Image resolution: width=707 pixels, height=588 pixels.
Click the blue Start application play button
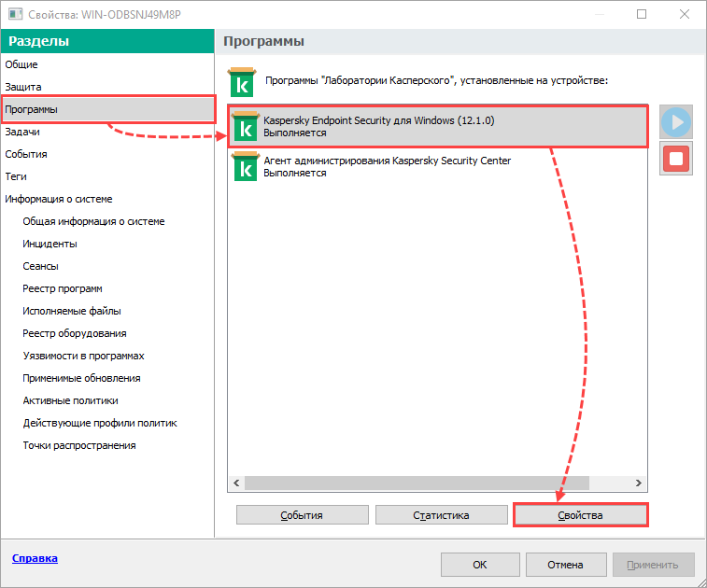pos(676,122)
